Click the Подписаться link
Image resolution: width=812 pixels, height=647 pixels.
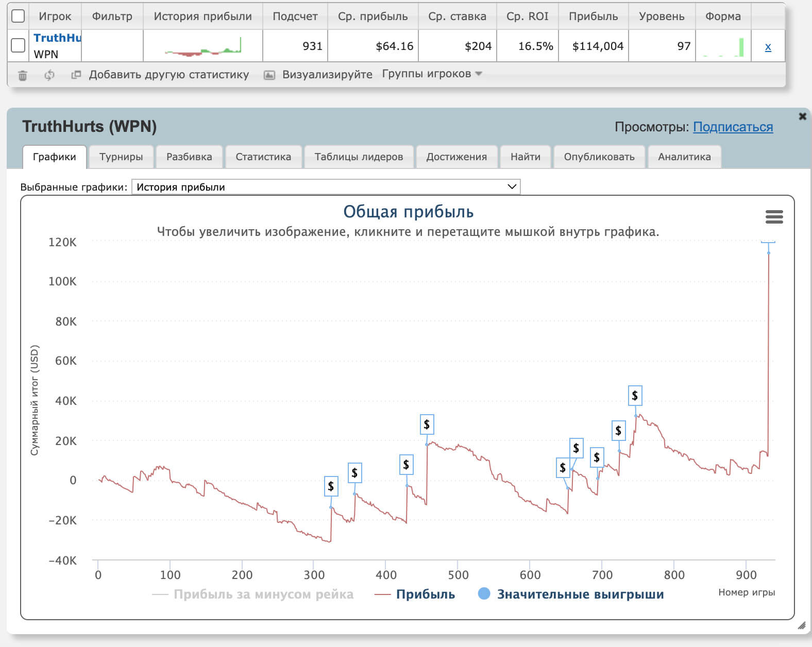coord(733,127)
